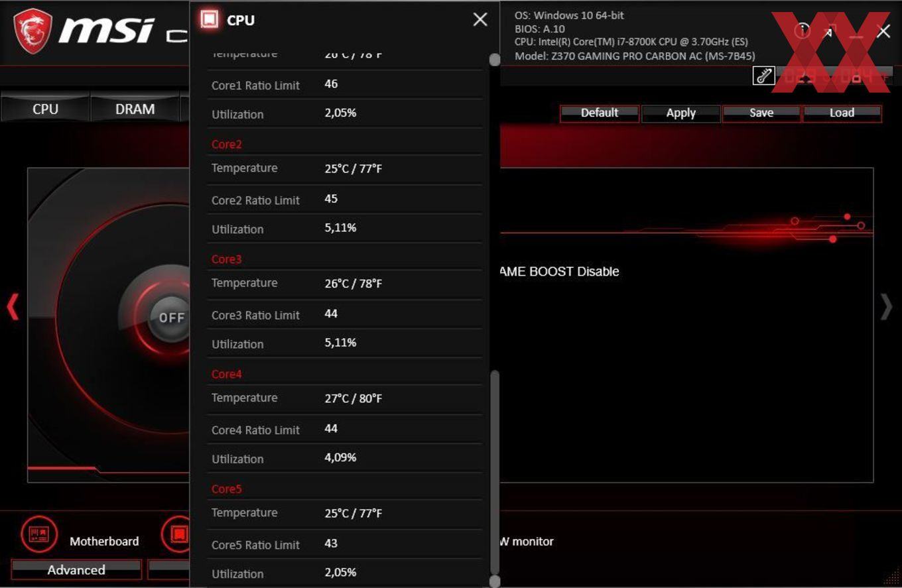The image size is (902, 588).
Task: Click Core5 temperature value 25°C / 77°F
Action: [x=354, y=514]
